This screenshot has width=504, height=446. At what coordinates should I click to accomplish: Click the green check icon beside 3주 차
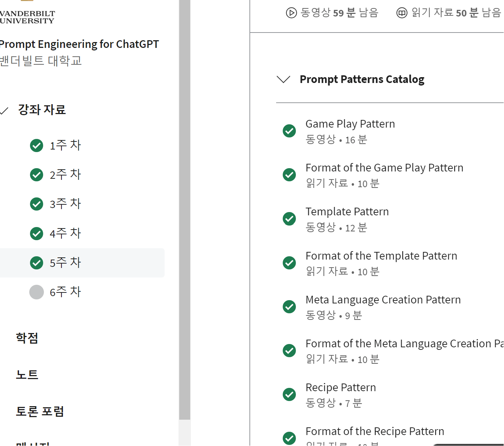click(x=37, y=204)
